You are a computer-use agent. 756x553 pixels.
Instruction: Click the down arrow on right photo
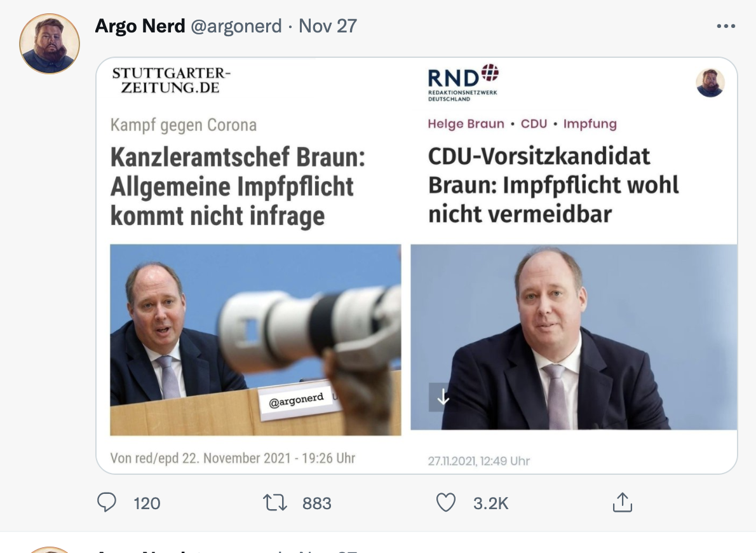click(x=443, y=397)
